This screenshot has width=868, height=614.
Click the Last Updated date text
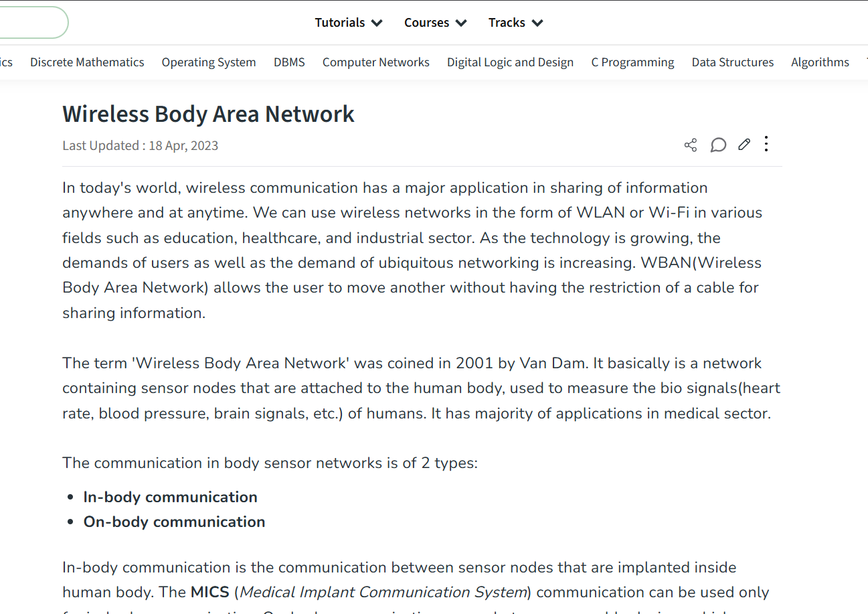pos(140,145)
